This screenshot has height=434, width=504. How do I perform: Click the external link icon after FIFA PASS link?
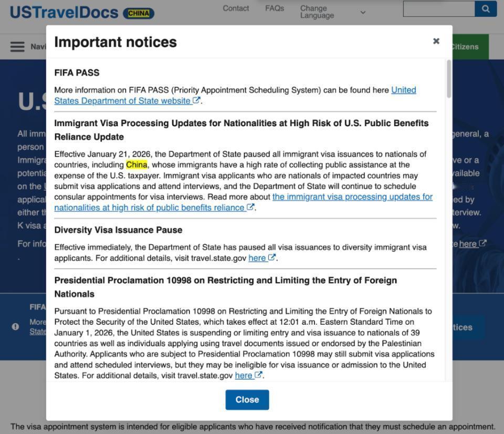[196, 100]
